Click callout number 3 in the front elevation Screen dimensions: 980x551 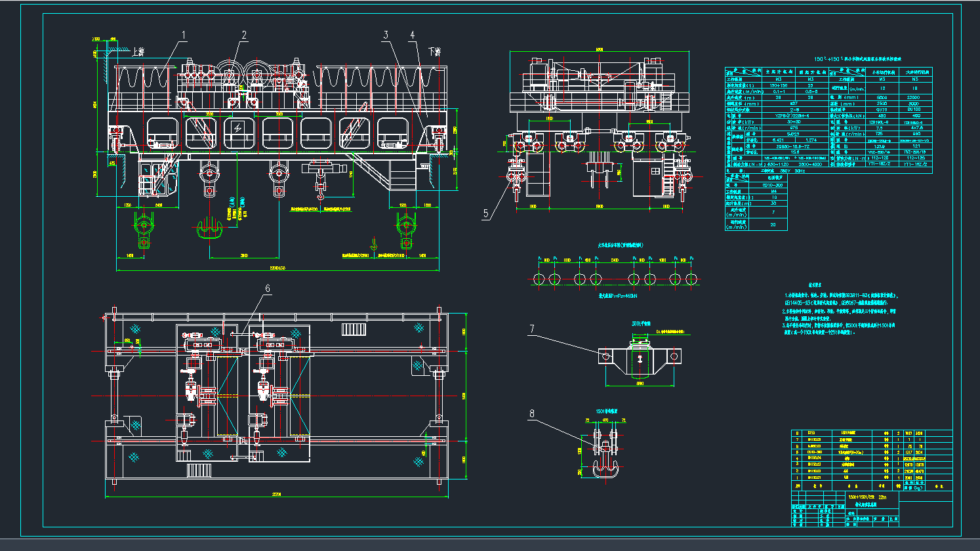click(x=386, y=35)
